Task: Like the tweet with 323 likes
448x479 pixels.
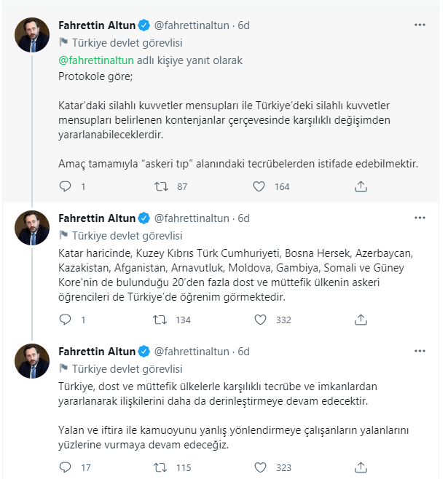Action: point(260,467)
